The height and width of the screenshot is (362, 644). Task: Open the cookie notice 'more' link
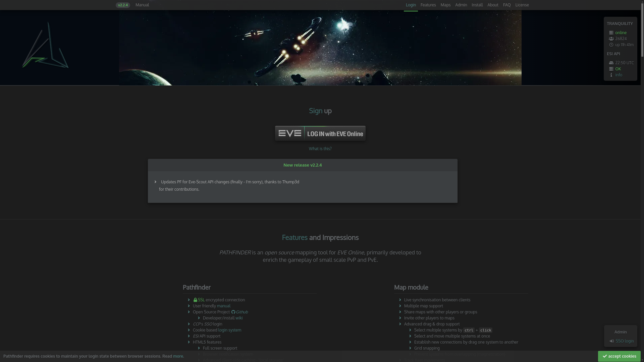coord(178,356)
